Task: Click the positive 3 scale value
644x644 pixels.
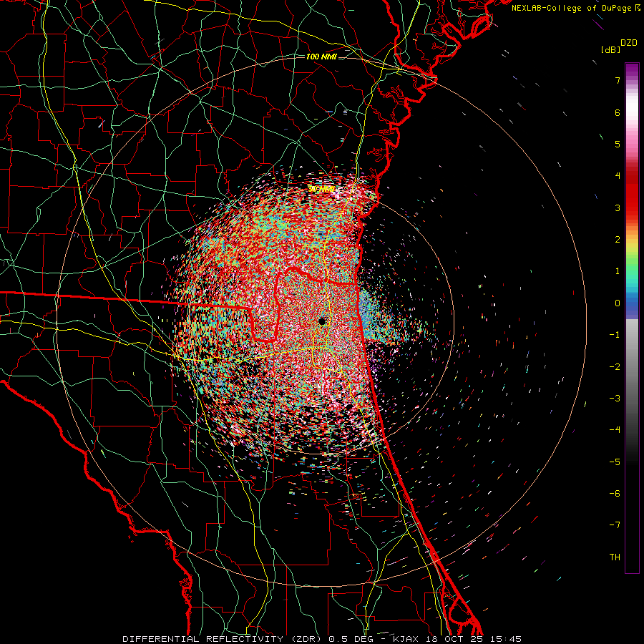Action: [x=618, y=208]
